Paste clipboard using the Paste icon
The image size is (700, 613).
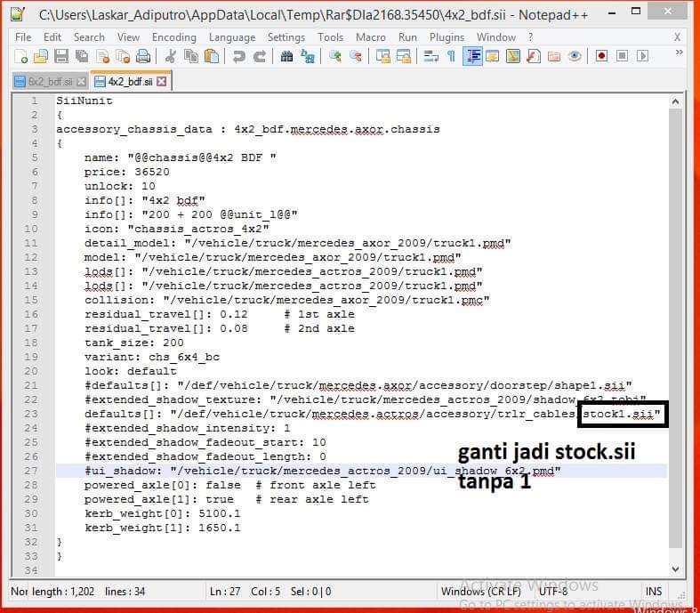coord(212,56)
